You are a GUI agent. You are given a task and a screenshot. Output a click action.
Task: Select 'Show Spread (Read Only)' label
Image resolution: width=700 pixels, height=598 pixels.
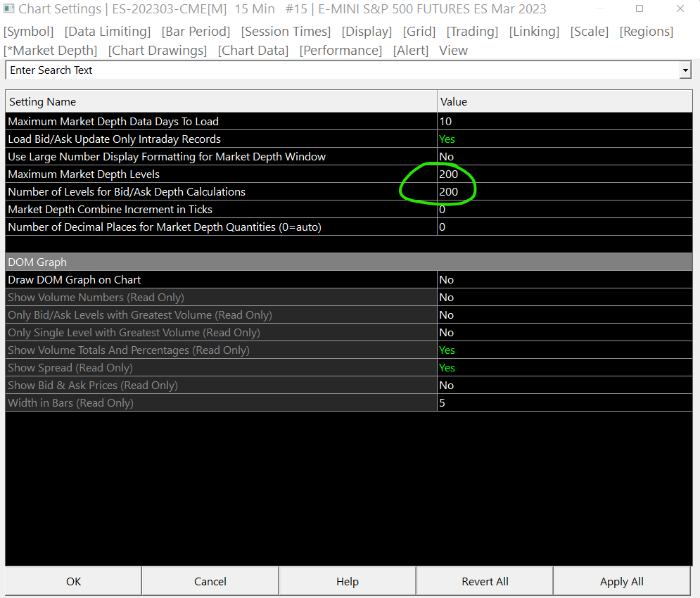pyautogui.click(x=70, y=367)
